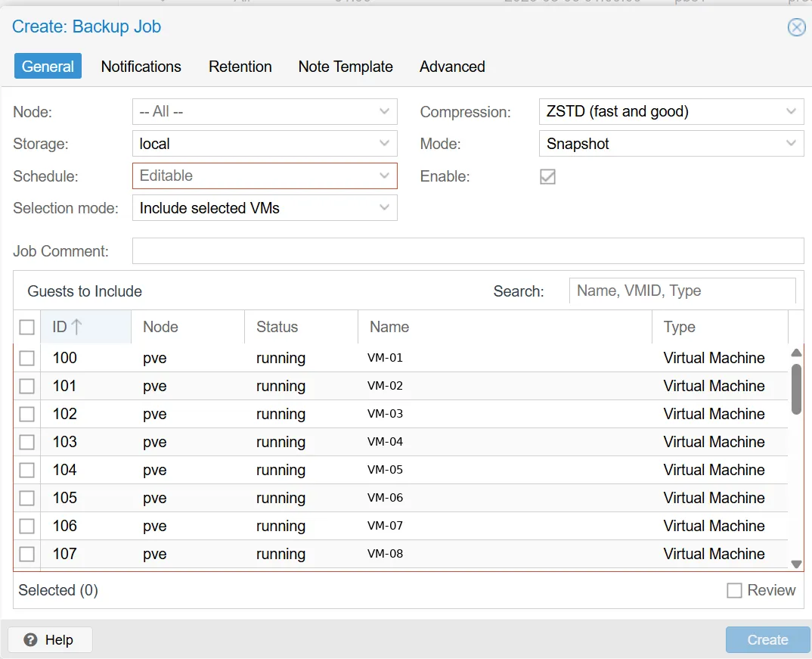Click the name VM-03
The image size is (812, 659).
click(x=386, y=413)
